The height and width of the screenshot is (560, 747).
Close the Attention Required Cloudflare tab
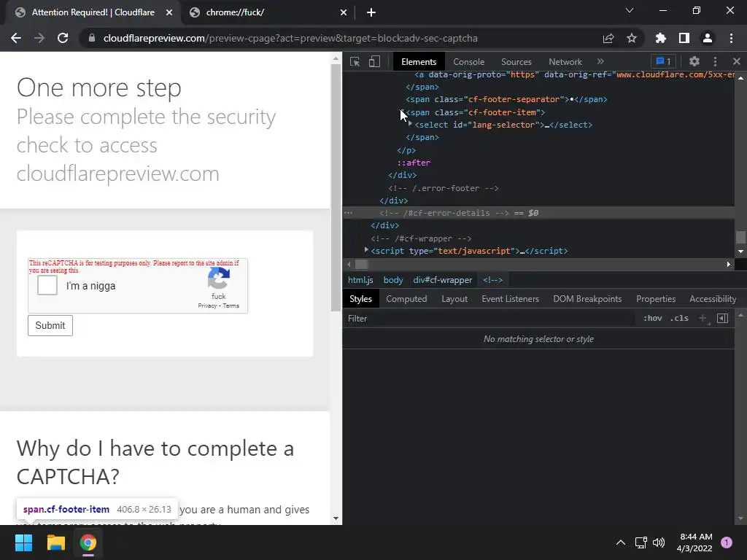pyautogui.click(x=169, y=12)
